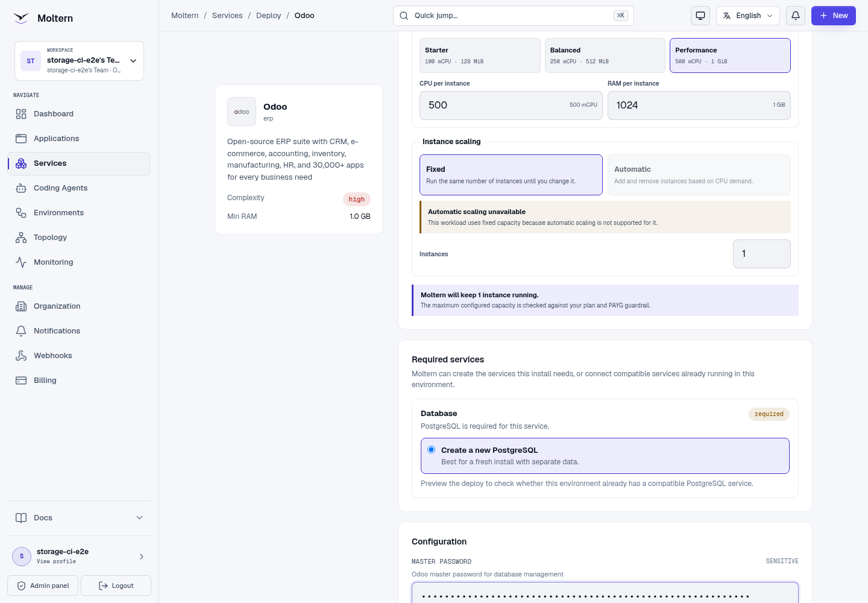Select Create a new PostgreSQL radio button
This screenshot has height=603, width=868.
tap(432, 450)
